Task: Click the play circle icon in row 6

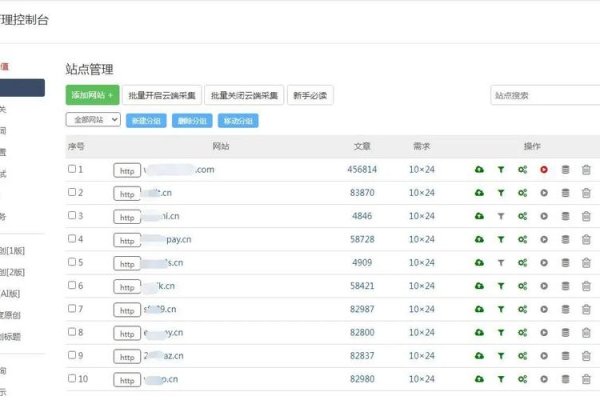Action: (x=544, y=286)
